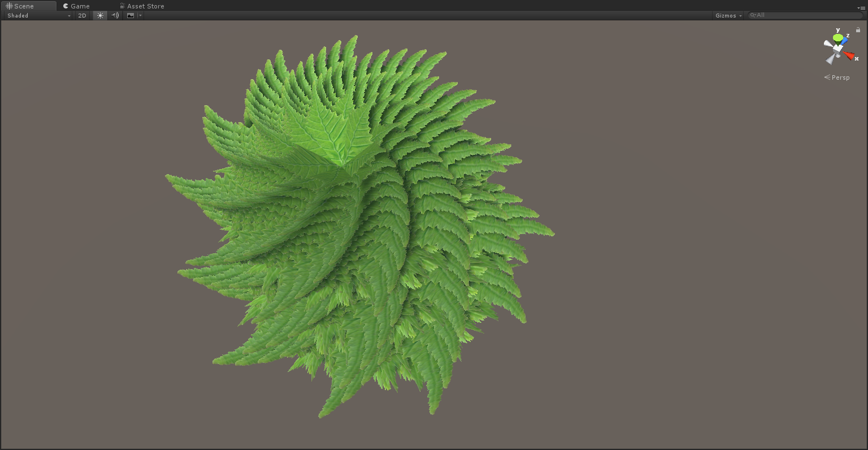Click the Persp projection label

click(840, 77)
